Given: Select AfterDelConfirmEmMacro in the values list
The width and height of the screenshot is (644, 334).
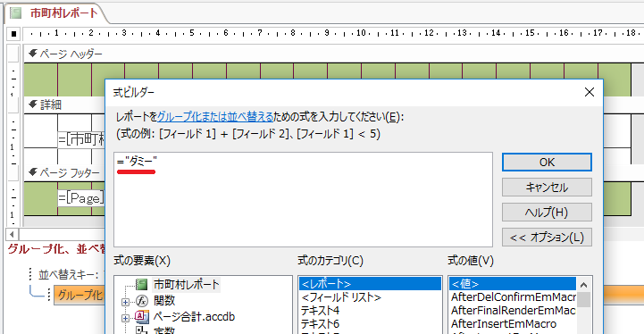Looking at the screenshot, I should pos(513,297).
